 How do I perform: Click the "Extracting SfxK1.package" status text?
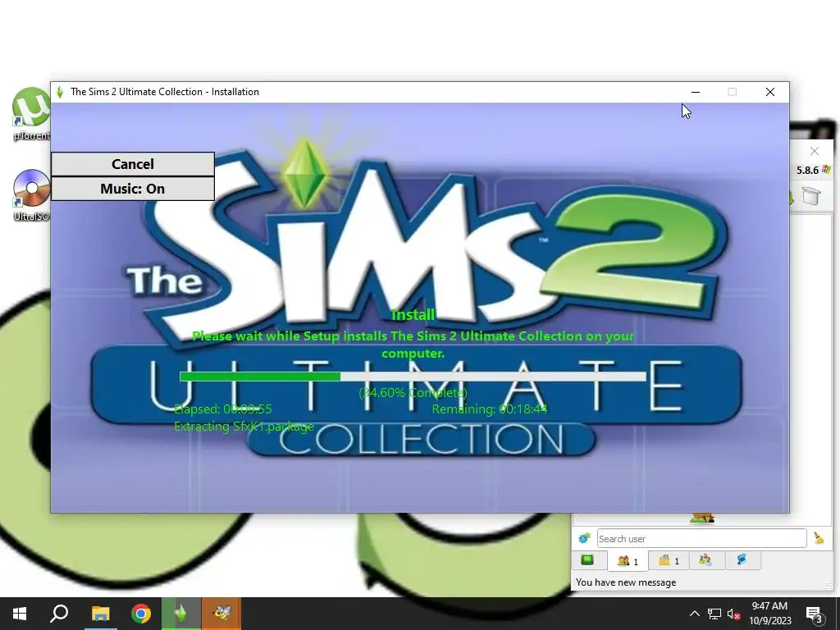coord(244,427)
